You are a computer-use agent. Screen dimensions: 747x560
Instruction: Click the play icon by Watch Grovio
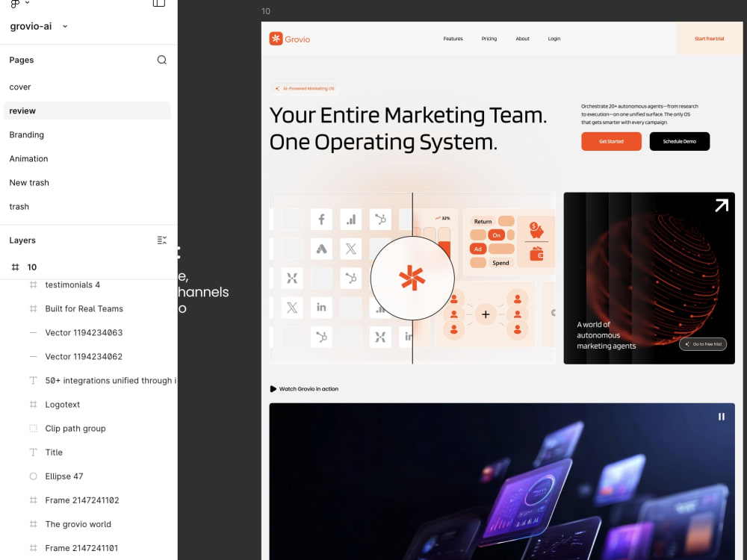273,389
